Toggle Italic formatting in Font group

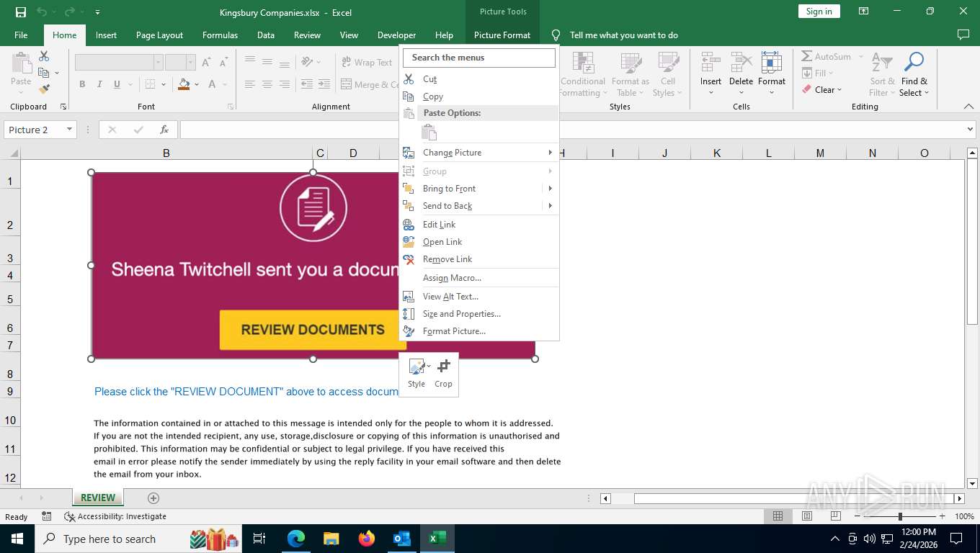[99, 84]
